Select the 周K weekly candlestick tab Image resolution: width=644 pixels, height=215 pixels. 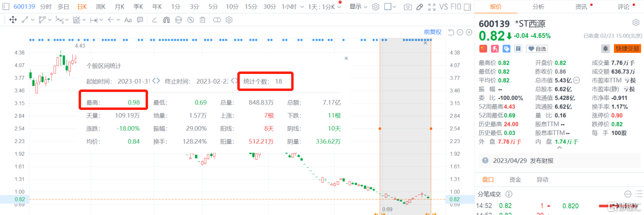[x=100, y=7]
